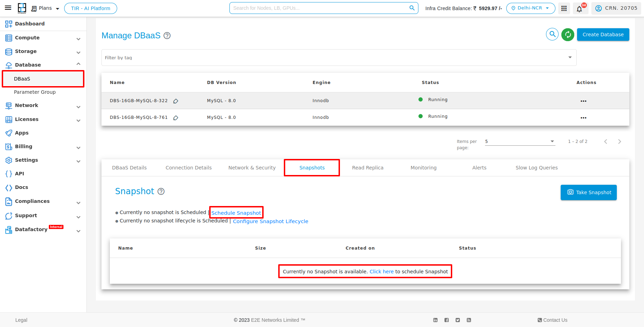644x327 pixels.
Task: Click the search magnifier in search box
Action: pyautogui.click(x=412, y=8)
